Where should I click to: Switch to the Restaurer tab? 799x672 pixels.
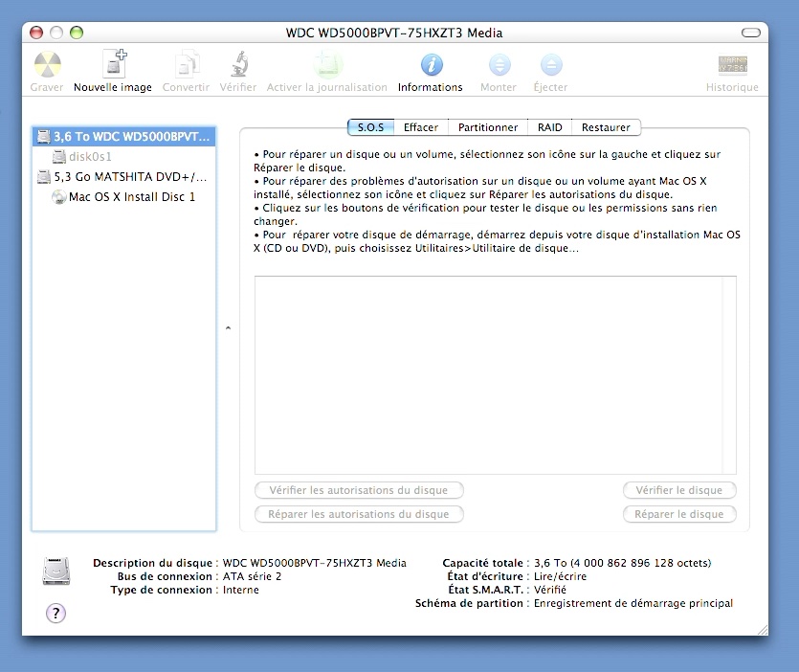pos(606,127)
